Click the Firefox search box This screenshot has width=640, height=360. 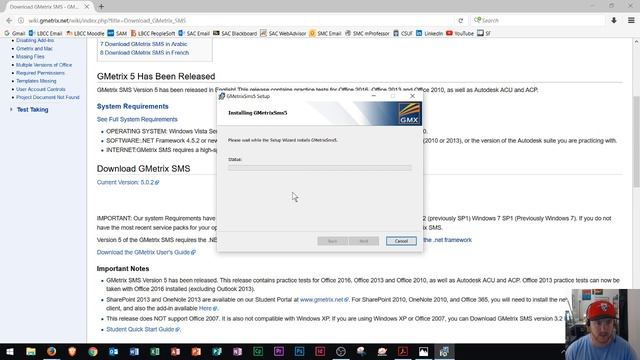coord(539,20)
